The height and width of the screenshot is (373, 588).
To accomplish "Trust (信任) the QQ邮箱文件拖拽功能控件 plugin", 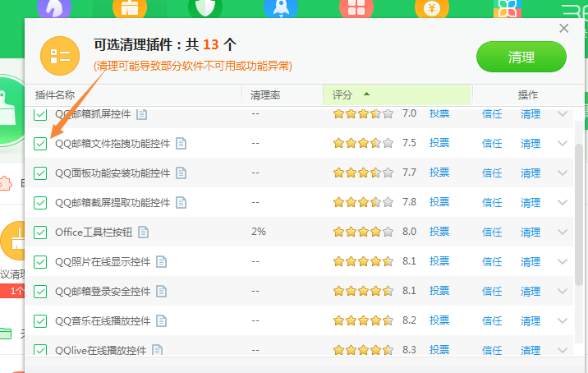I will coord(492,143).
